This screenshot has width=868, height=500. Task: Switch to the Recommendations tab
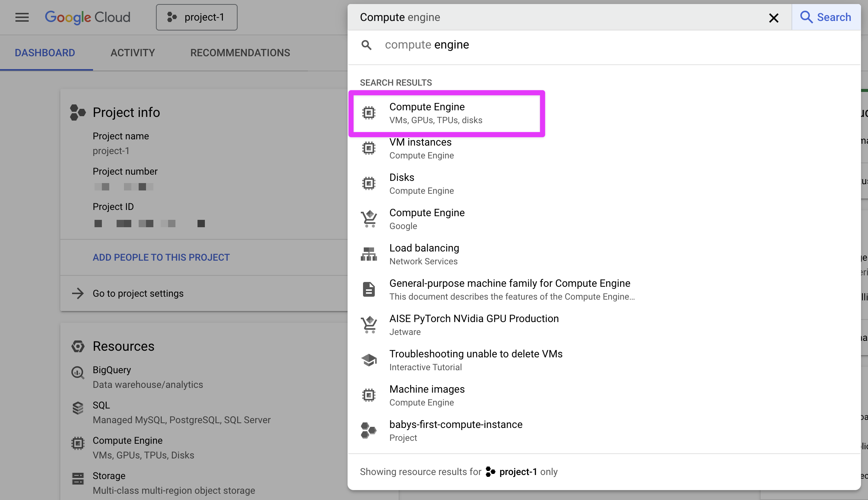click(240, 53)
